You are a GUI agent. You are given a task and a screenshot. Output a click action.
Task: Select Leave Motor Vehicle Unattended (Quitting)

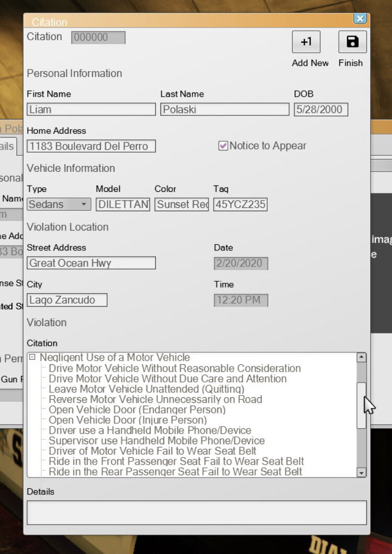coord(146,389)
